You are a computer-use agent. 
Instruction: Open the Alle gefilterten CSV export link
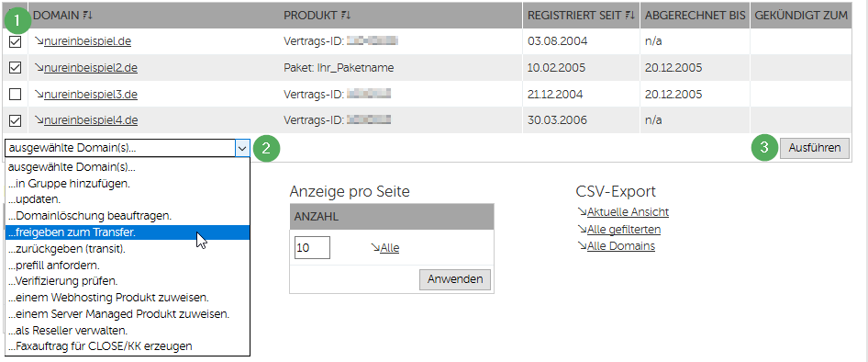click(x=619, y=229)
